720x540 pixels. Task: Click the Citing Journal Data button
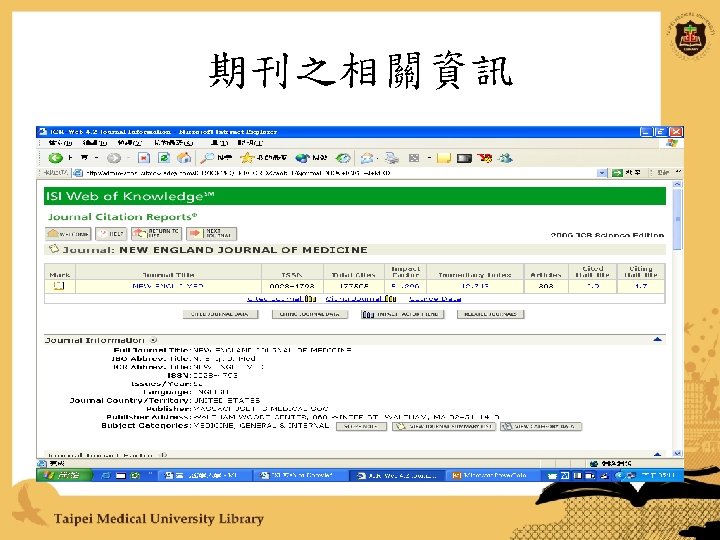pos(310,314)
